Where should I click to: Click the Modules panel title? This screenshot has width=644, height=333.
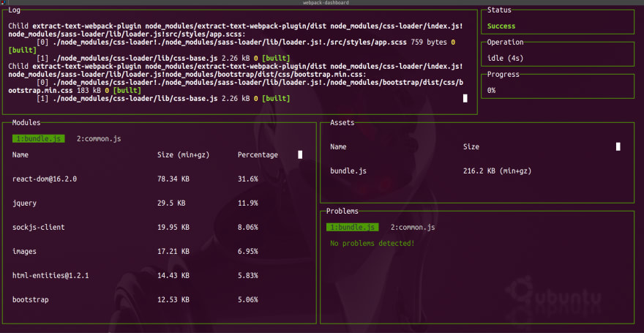[x=26, y=122]
